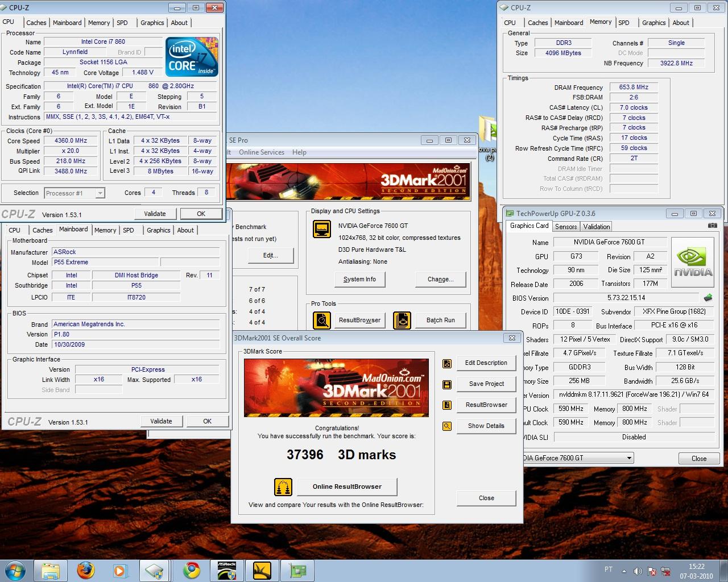Open the Windows Start menu orb

tap(15, 570)
